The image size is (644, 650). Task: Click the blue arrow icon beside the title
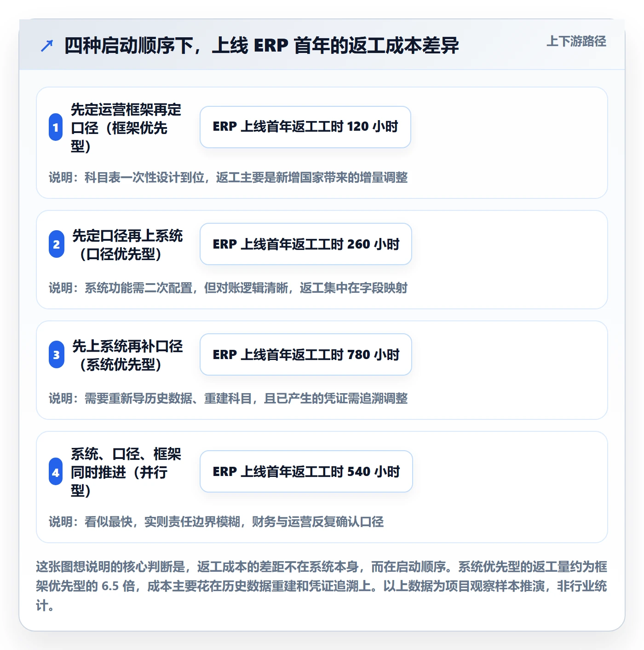[47, 46]
